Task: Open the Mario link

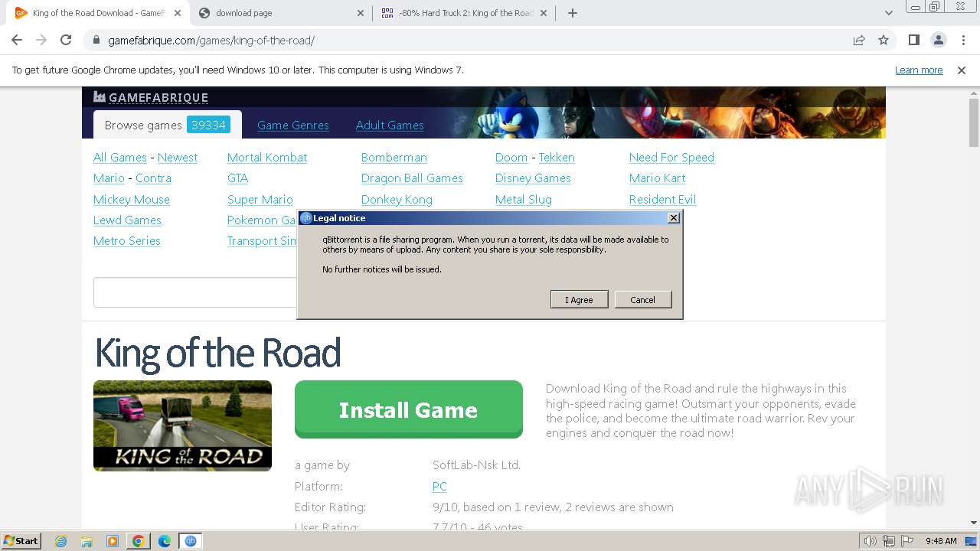Action: point(109,178)
